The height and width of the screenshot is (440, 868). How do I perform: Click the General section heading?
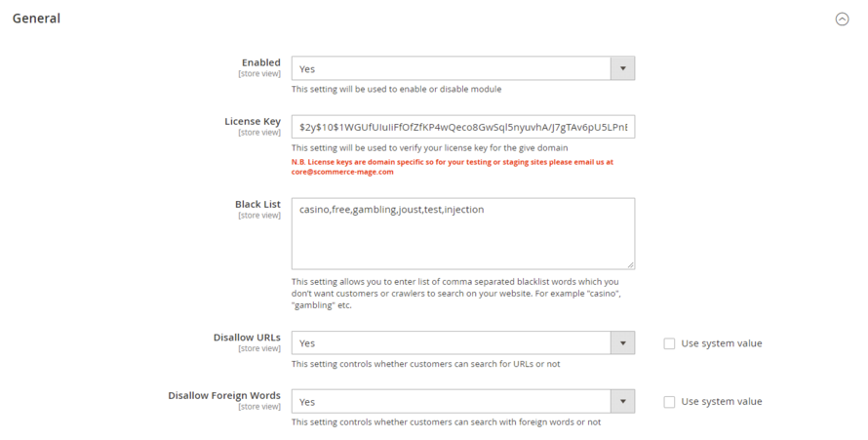(x=36, y=19)
